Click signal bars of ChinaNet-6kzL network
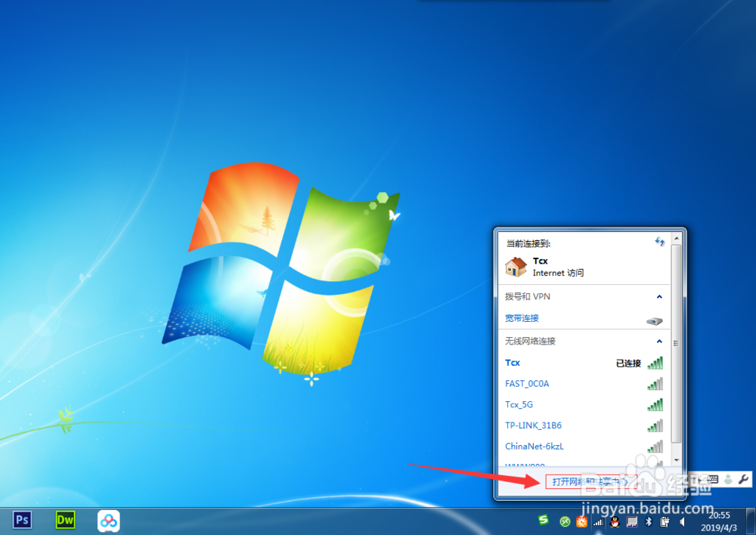Viewport: 756px width, 535px height. point(655,447)
